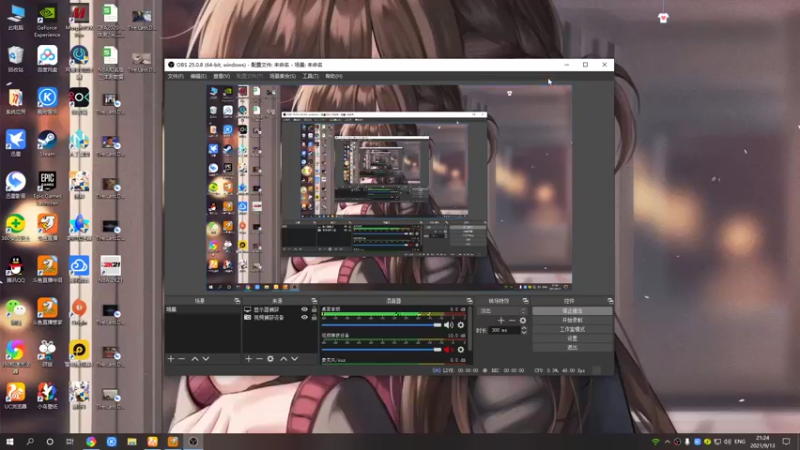The image size is (800, 450).
Task: Open Tencent QQ penguin desktop icon
Action: click(16, 269)
